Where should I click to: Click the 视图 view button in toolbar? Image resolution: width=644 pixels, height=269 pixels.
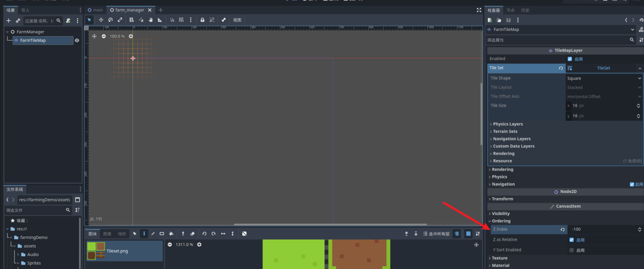point(237,20)
